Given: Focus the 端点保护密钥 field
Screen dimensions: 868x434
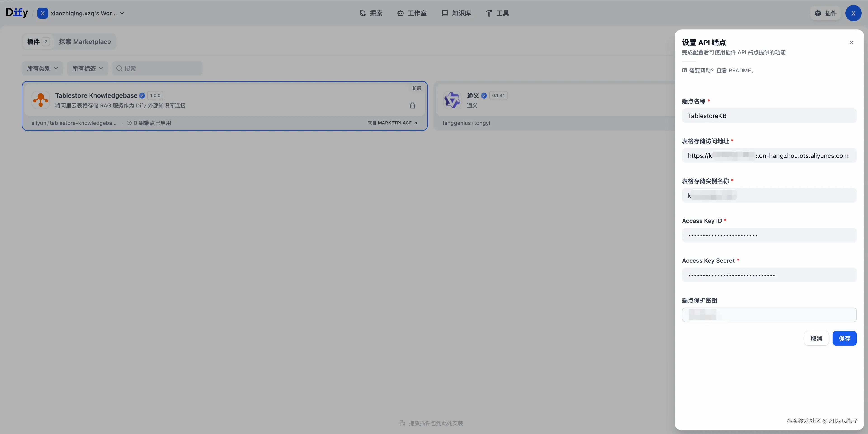Looking at the screenshot, I should [x=769, y=315].
